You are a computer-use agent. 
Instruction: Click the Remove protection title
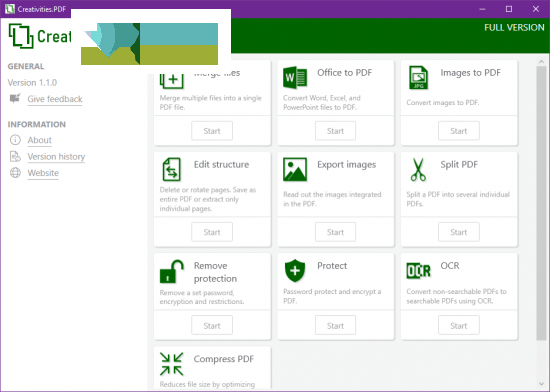click(215, 272)
